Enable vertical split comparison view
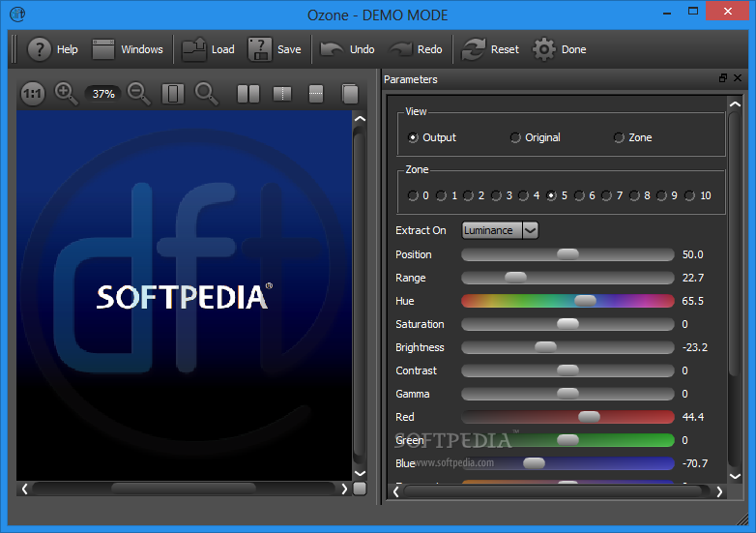756x533 pixels. click(282, 94)
